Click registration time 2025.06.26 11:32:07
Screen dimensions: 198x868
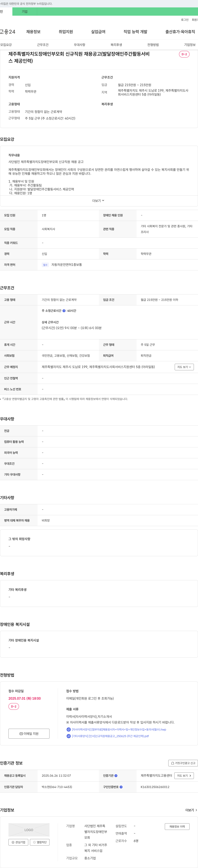coord(56,776)
